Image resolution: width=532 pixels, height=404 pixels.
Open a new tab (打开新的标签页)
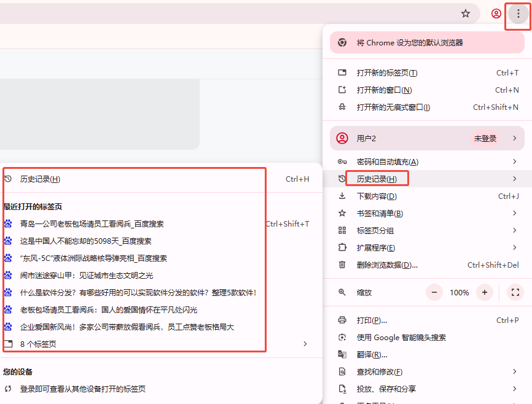(387, 73)
